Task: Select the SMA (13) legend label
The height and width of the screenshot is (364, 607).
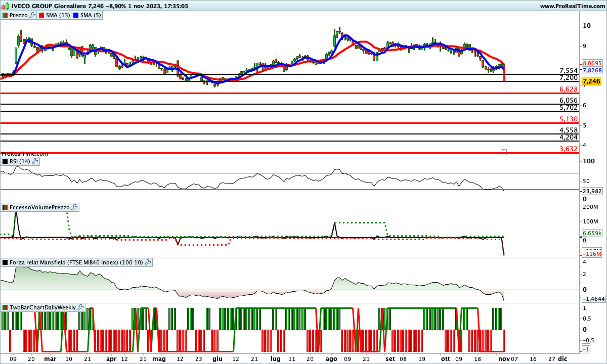Action: (x=58, y=15)
